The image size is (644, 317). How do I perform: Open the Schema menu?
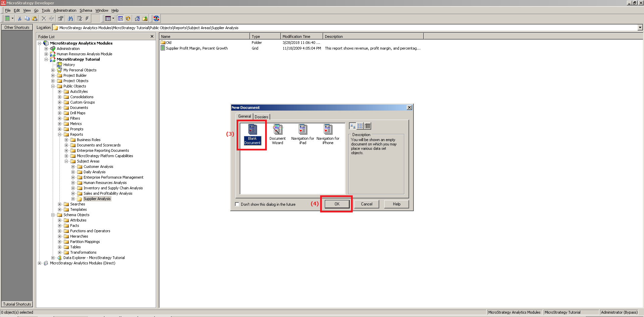(86, 10)
